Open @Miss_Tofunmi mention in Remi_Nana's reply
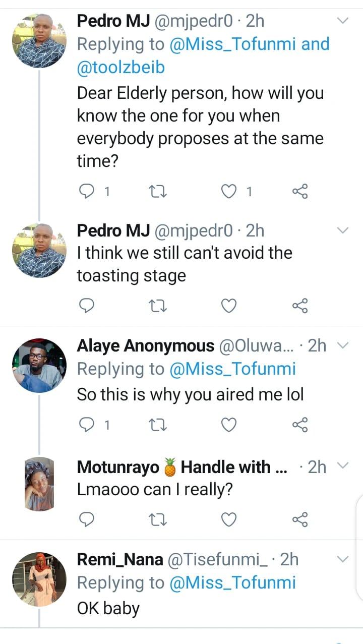 coord(232,583)
